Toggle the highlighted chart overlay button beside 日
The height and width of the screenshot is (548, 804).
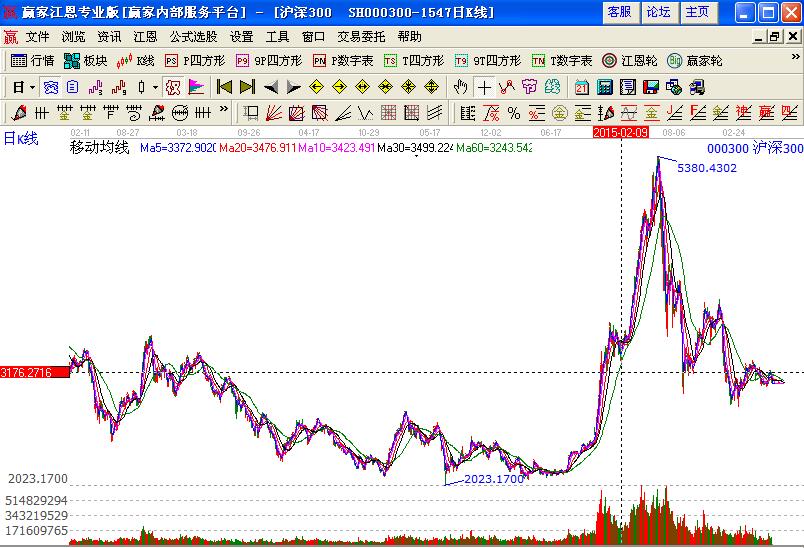[50, 87]
